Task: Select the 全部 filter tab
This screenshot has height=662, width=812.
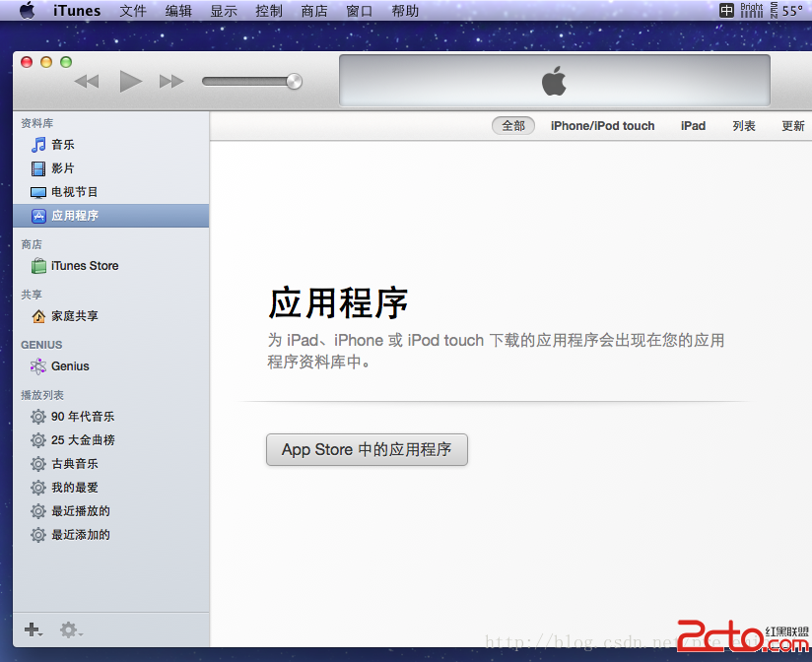Action: (x=513, y=126)
